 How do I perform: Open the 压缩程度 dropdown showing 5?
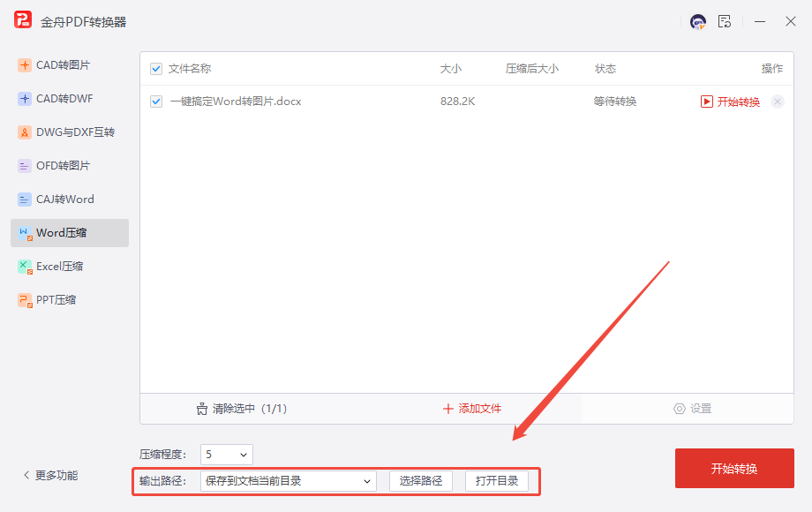(x=227, y=455)
